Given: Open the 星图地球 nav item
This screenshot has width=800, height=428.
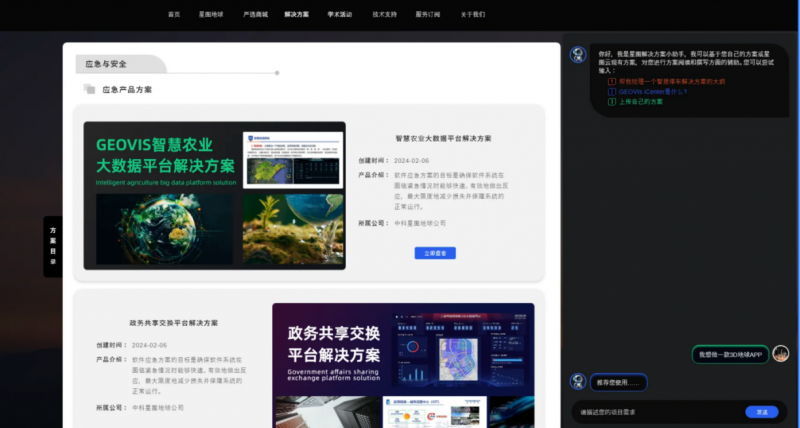Looking at the screenshot, I should tap(211, 15).
